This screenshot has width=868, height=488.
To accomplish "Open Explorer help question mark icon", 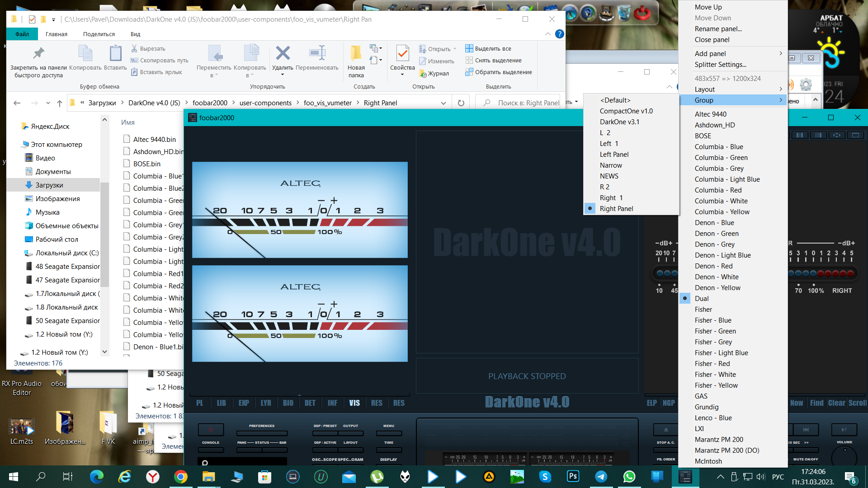I will point(559,34).
